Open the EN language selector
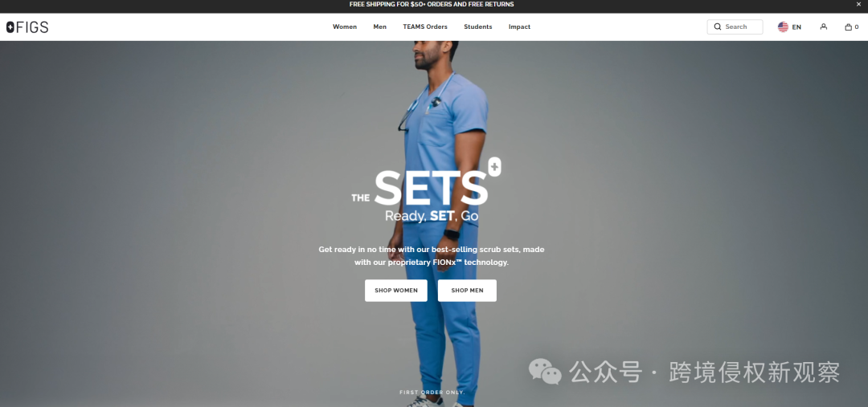 (796, 27)
